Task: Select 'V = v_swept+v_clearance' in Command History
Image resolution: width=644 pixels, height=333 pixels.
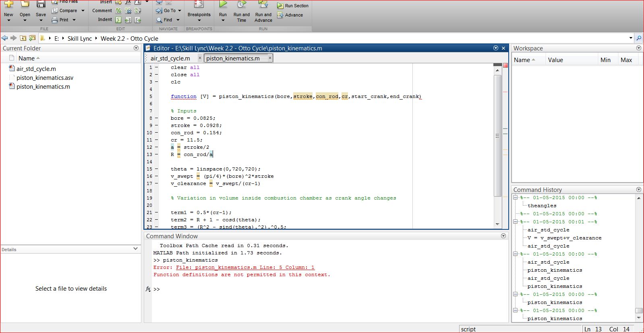Action: coord(564,238)
